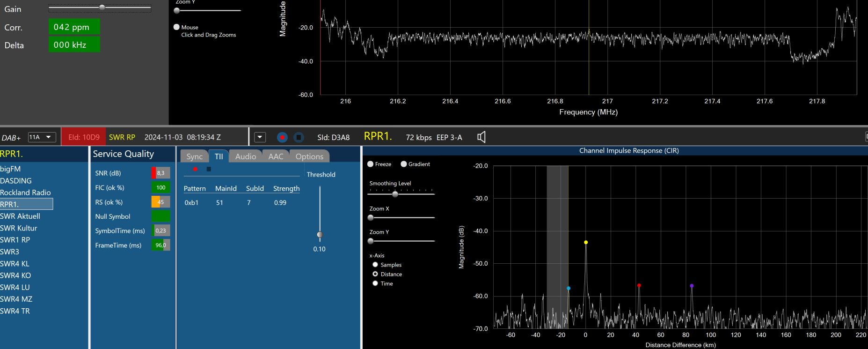
Task: Click the small TII stop square
Action: coord(209,169)
